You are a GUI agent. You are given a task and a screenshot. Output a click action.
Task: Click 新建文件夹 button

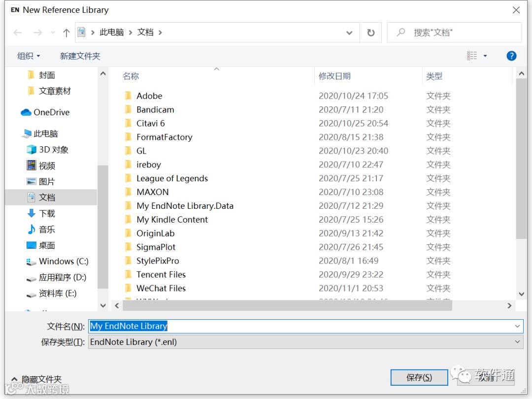point(80,56)
